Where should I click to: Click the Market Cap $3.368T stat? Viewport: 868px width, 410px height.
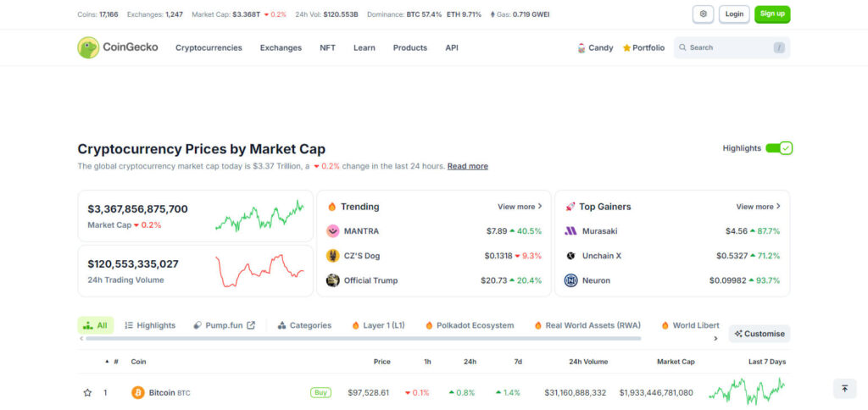[239, 14]
